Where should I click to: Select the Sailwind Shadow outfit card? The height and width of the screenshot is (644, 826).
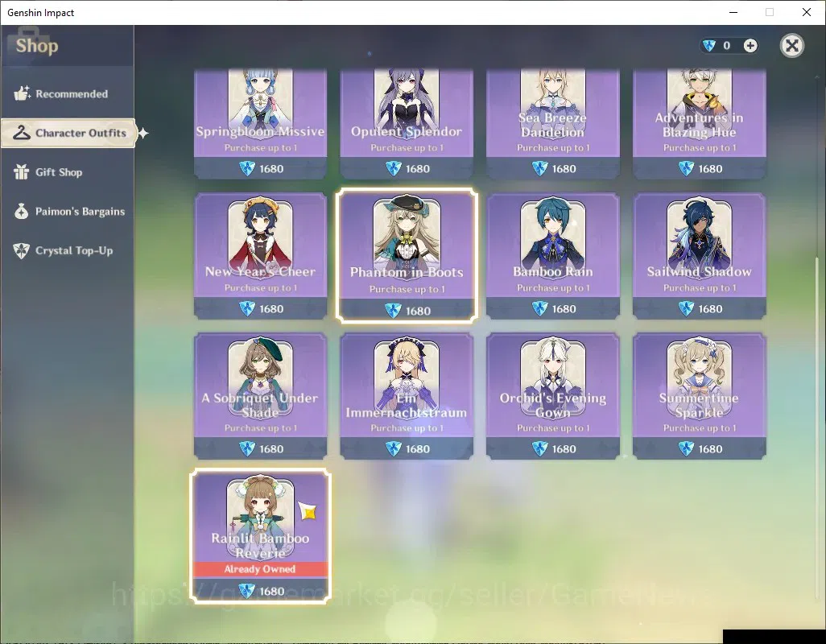(699, 256)
